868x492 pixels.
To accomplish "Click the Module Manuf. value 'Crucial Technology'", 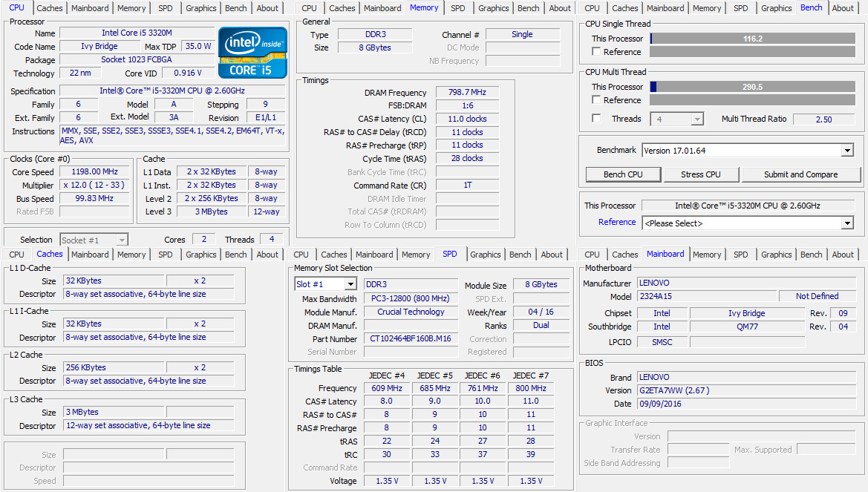I will pos(411,312).
